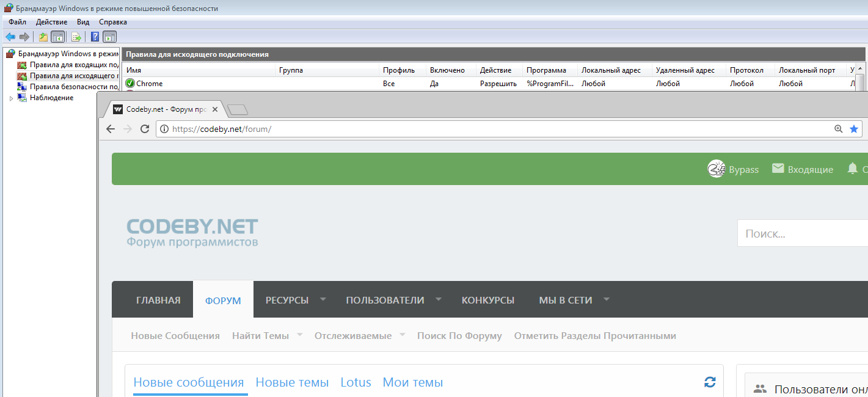Click the notification bell icon
Screen dimensions: 868x397
(853, 169)
